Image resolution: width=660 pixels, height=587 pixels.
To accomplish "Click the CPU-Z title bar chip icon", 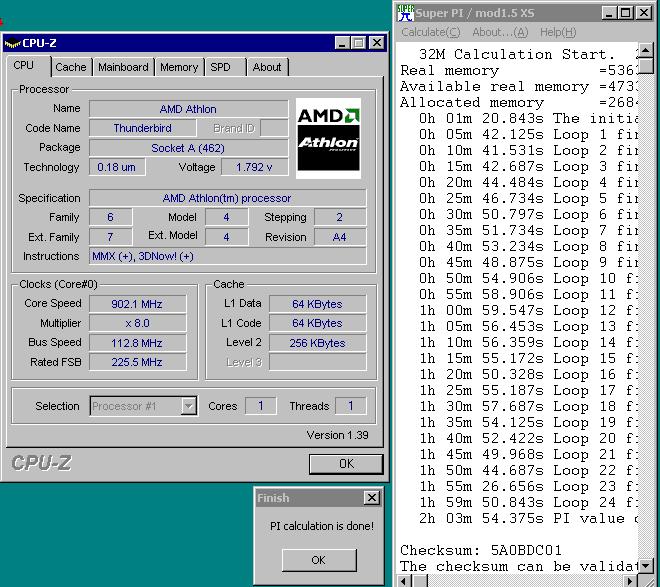I will pyautogui.click(x=12, y=43).
